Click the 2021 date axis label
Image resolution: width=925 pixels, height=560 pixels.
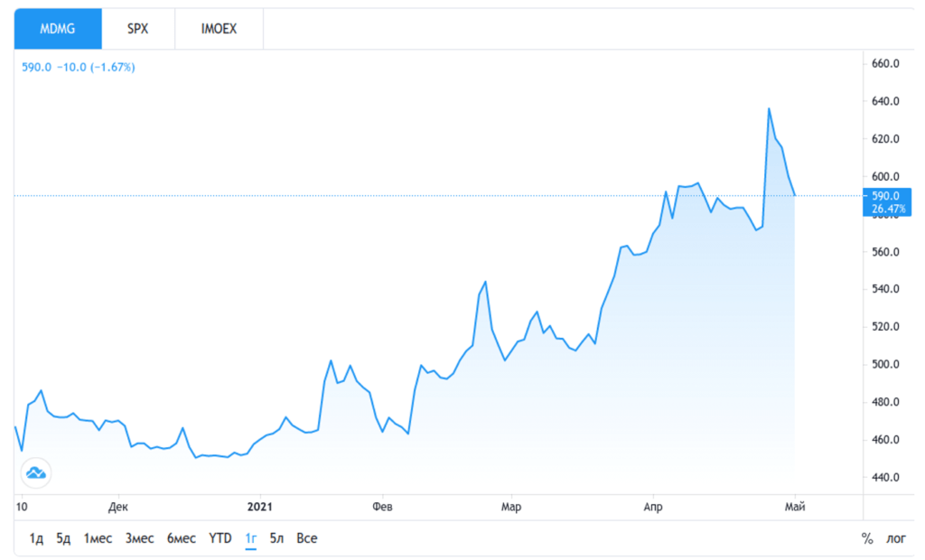click(x=258, y=507)
